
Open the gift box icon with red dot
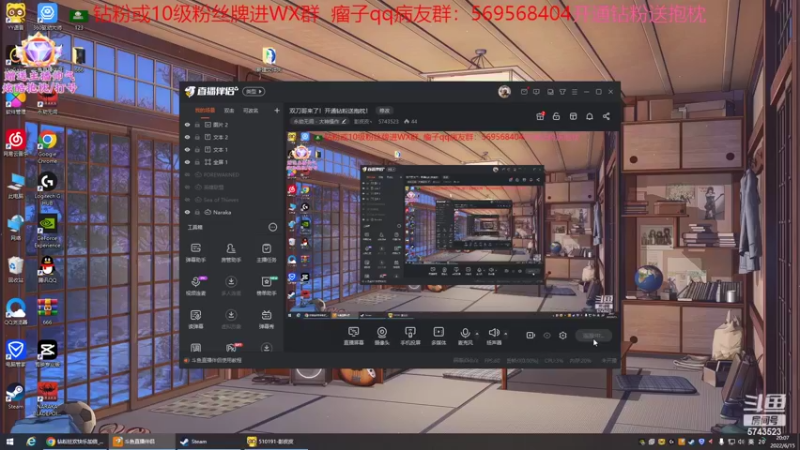(540, 116)
